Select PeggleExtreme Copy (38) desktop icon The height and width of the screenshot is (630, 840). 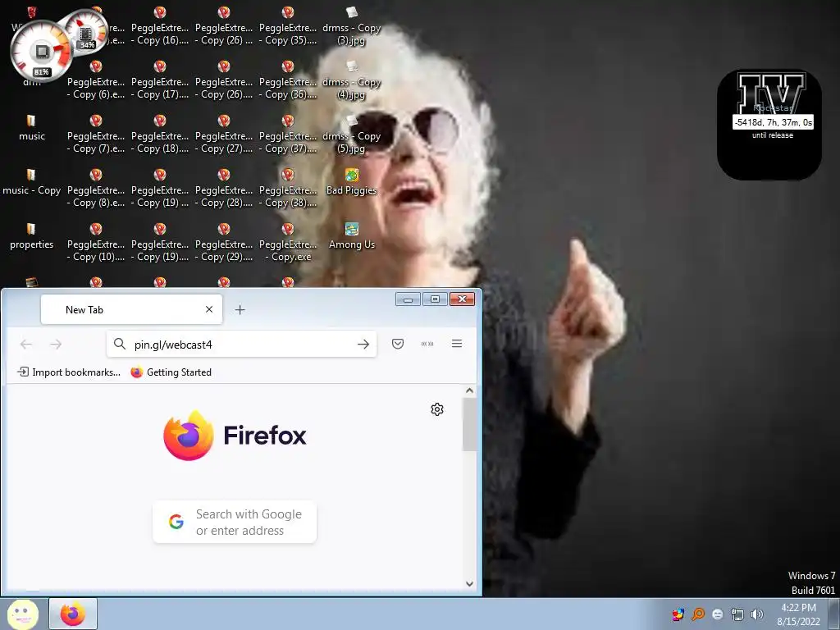click(x=288, y=188)
